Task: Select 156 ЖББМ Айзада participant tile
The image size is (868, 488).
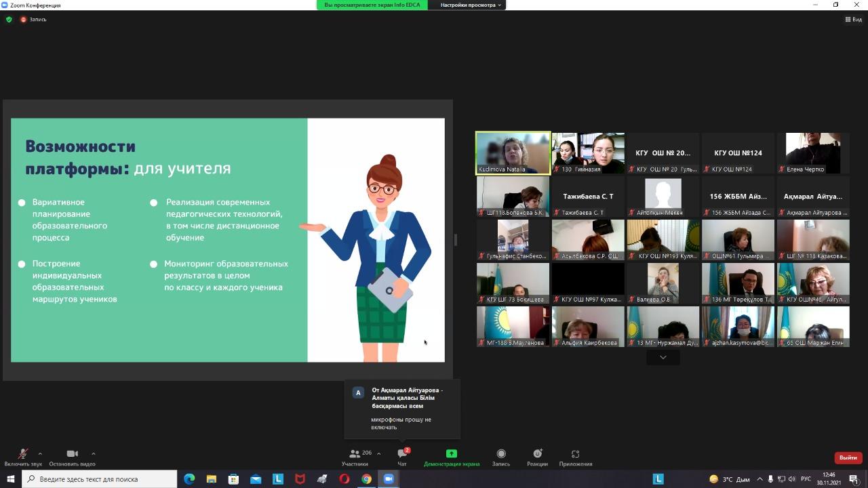Action: pyautogui.click(x=738, y=197)
